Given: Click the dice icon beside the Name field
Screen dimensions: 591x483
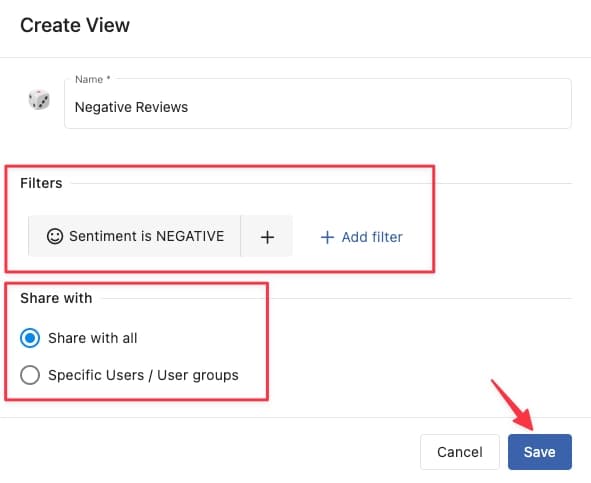Looking at the screenshot, I should [39, 100].
